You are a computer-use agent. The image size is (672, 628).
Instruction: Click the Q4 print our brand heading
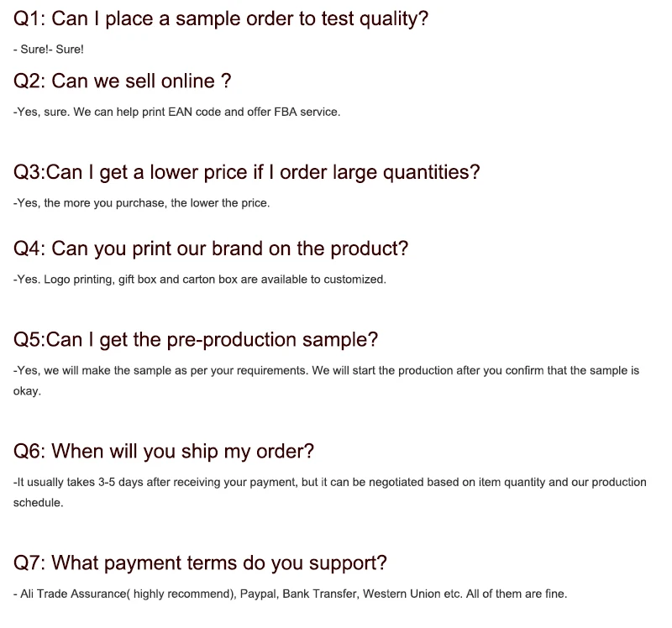coord(211,249)
